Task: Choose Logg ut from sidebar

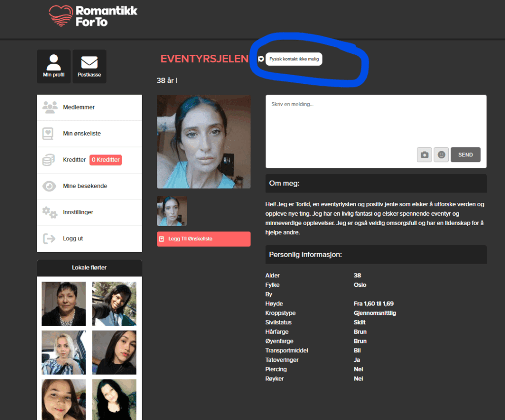Action: click(90, 238)
